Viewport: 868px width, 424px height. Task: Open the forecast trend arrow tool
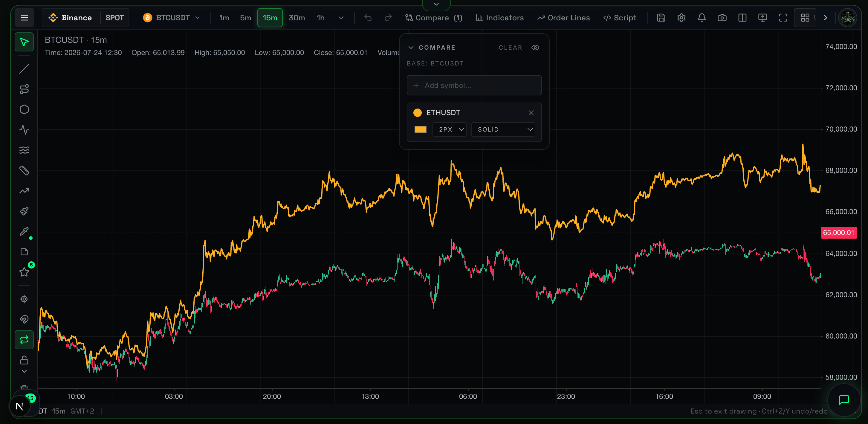pos(24,191)
